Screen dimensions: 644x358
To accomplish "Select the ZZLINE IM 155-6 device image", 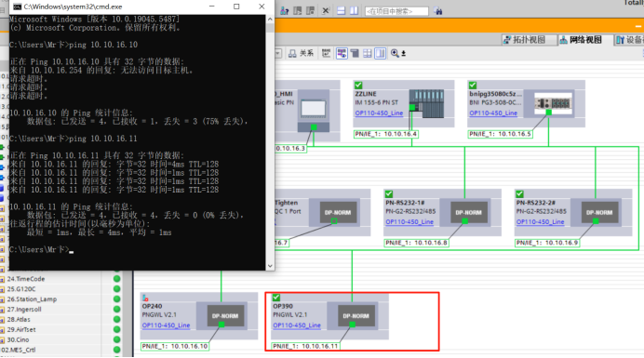I will [x=426, y=104].
